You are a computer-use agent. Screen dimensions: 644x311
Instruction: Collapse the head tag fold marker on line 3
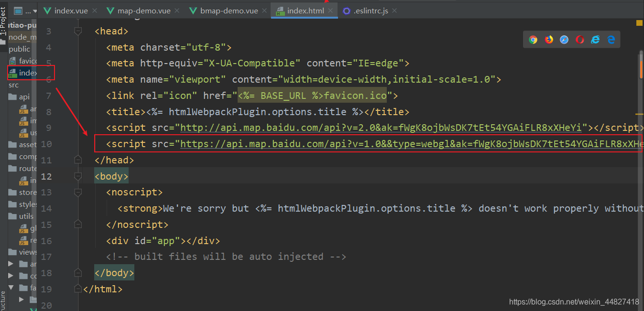click(x=78, y=31)
